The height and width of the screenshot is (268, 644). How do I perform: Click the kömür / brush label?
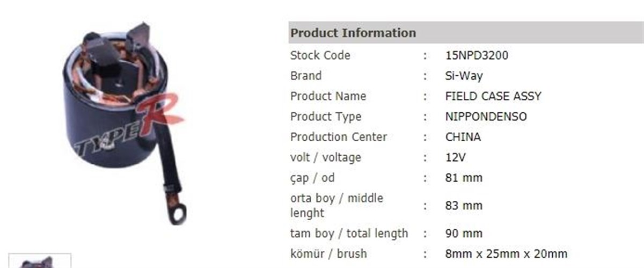pos(328,254)
